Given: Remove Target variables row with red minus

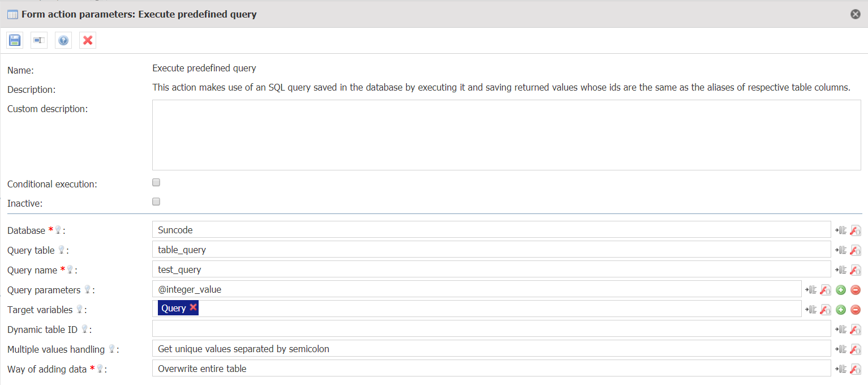Looking at the screenshot, I should point(856,310).
